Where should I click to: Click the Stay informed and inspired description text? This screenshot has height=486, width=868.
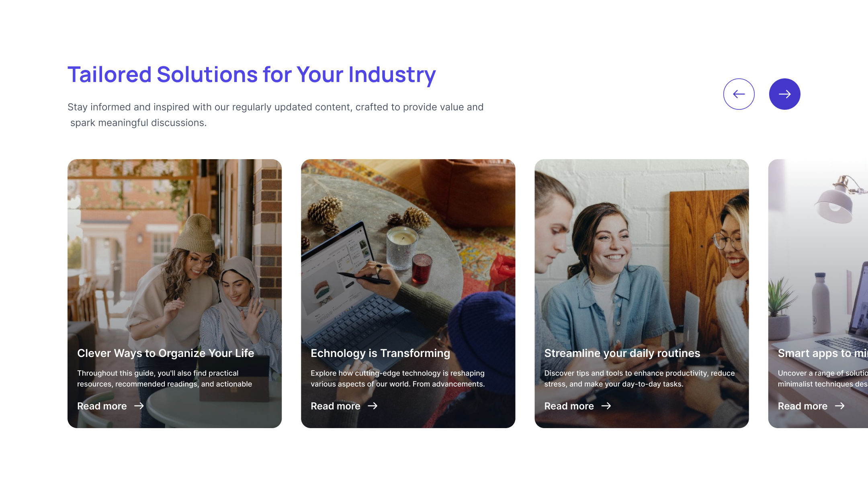coord(276,115)
